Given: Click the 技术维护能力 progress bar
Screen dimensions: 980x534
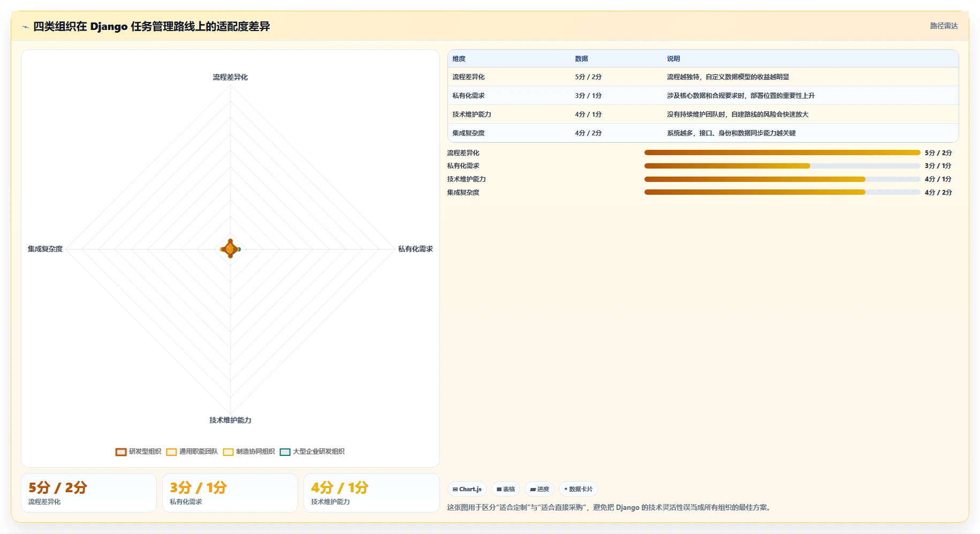Looking at the screenshot, I should pos(782,179).
